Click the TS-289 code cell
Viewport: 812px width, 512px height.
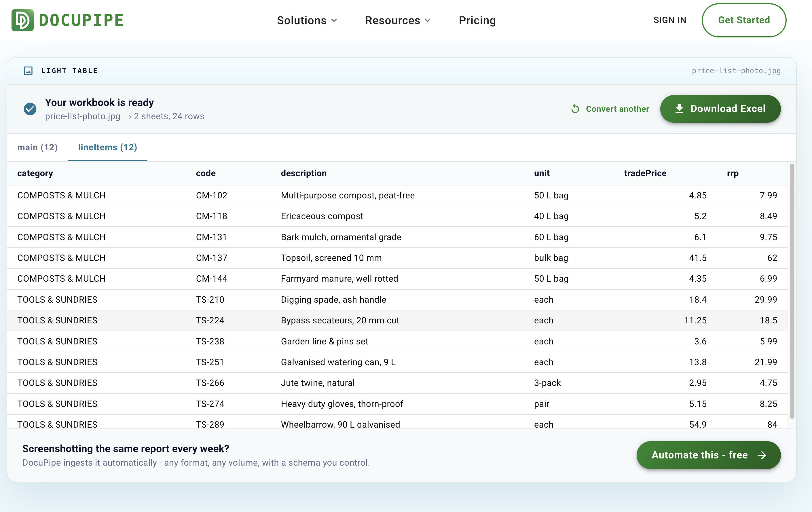(210, 424)
